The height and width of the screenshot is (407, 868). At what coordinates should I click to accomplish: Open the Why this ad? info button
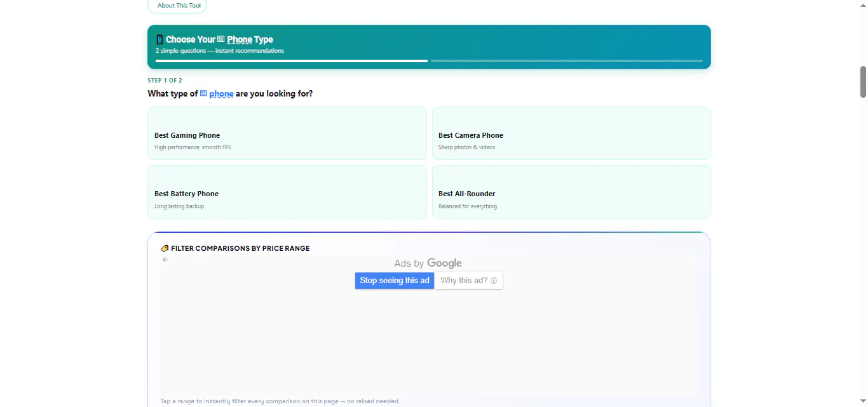(469, 281)
